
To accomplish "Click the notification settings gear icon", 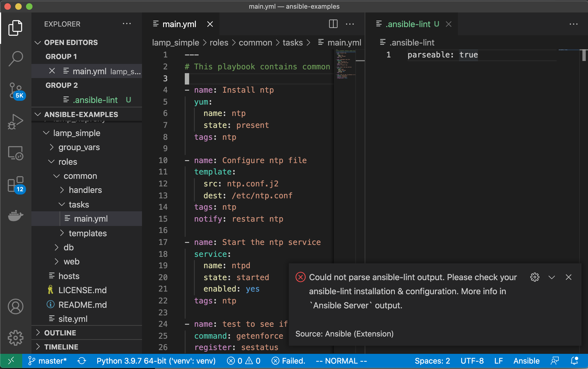I will 535,277.
